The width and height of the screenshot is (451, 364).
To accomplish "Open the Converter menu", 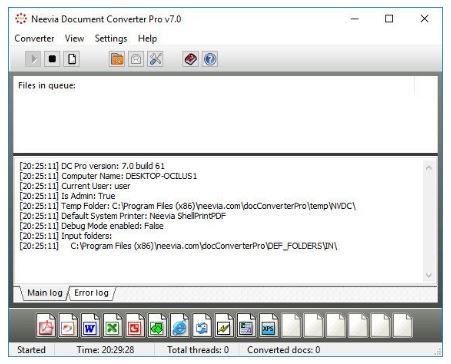I will coord(34,39).
